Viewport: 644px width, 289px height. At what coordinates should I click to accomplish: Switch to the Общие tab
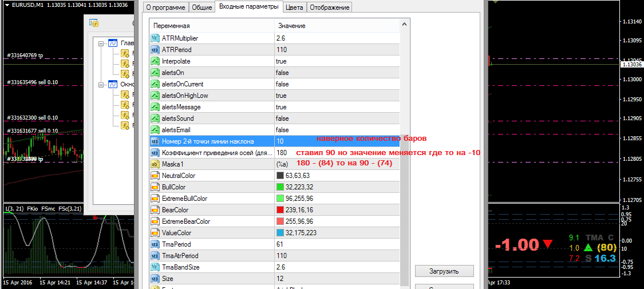point(203,7)
